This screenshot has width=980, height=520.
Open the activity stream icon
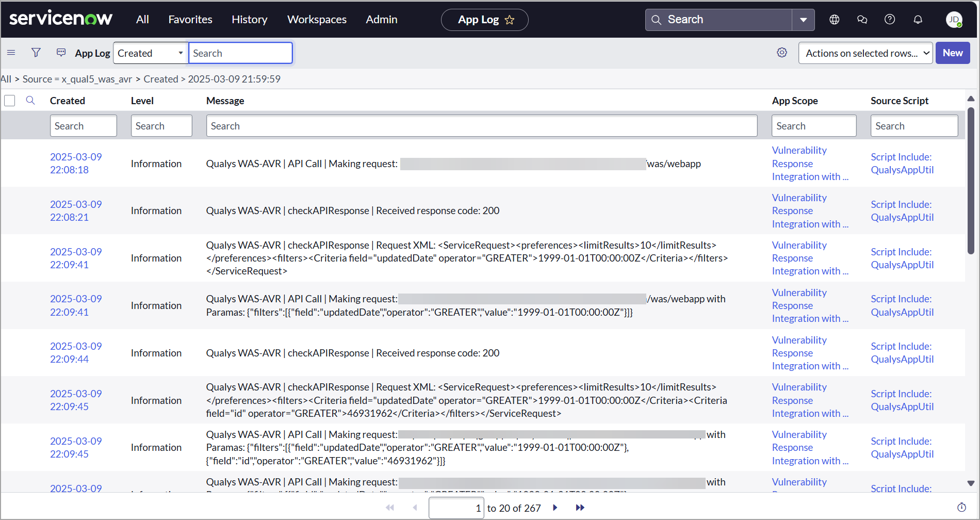(61, 53)
